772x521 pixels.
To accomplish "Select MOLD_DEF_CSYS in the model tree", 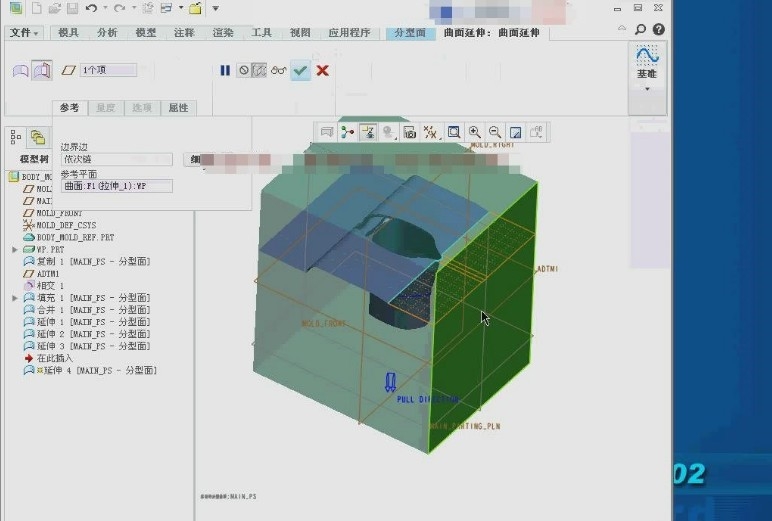I will click(59, 225).
